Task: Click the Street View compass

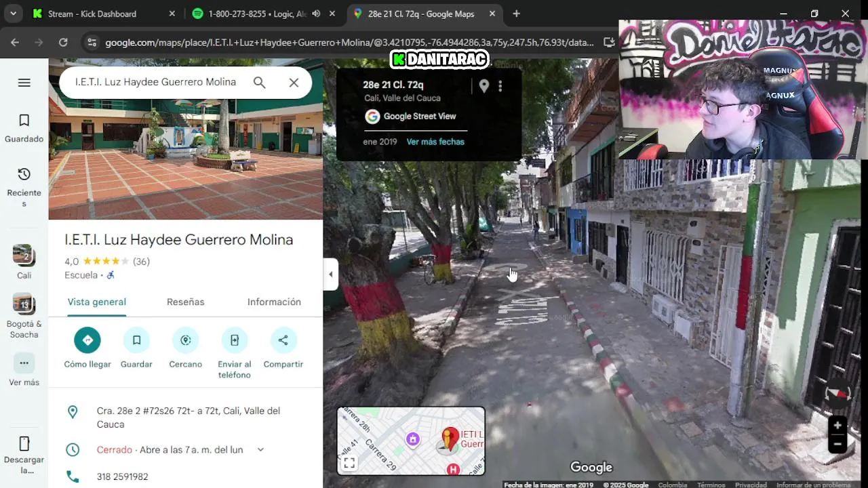Action: [837, 394]
